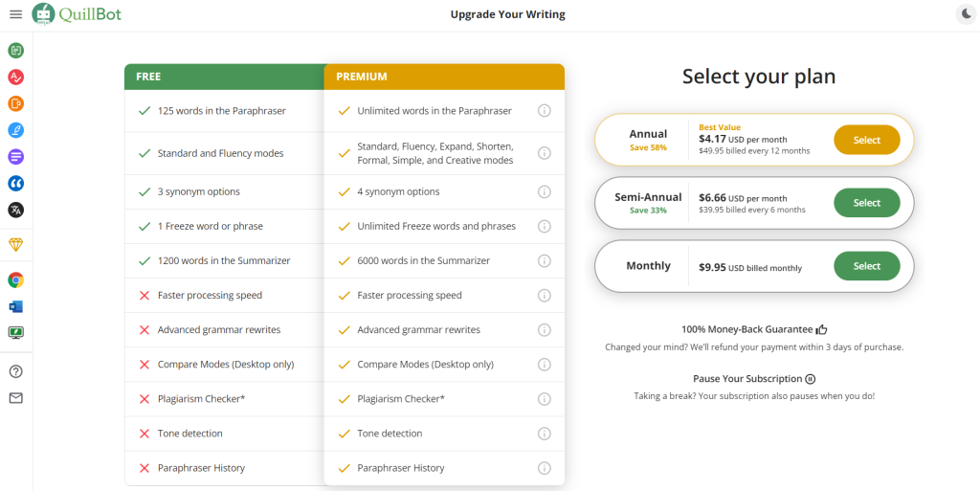The height and width of the screenshot is (491, 980).
Task: Select the Annual plan
Action: pyautogui.click(x=867, y=140)
